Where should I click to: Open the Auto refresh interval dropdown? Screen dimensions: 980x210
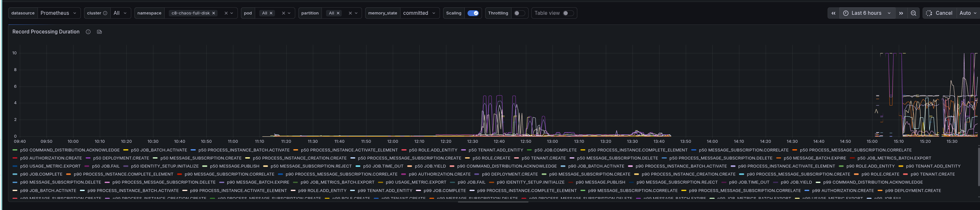tap(968, 13)
